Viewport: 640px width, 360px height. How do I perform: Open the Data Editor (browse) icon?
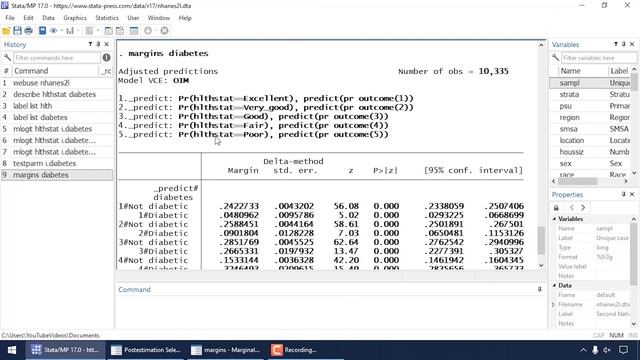click(120, 31)
